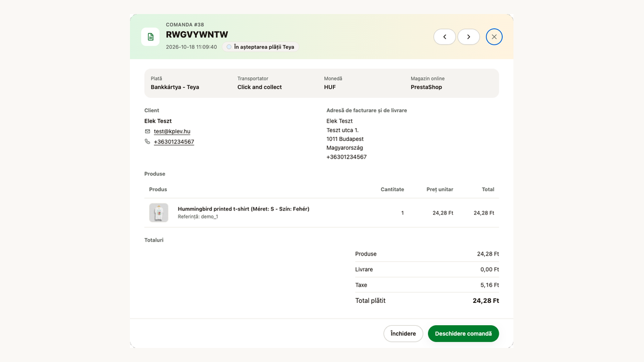Open the test@kplev.hu email link
The width and height of the screenshot is (644, 362).
point(172,132)
